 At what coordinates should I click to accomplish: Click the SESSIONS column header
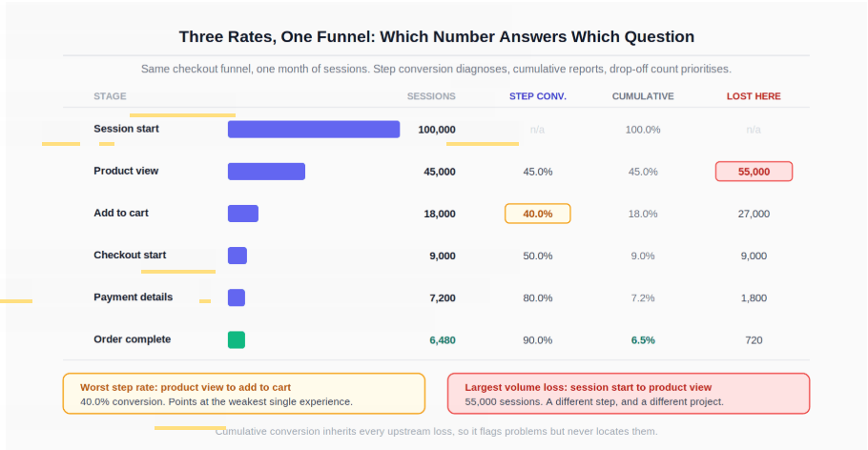pos(431,96)
